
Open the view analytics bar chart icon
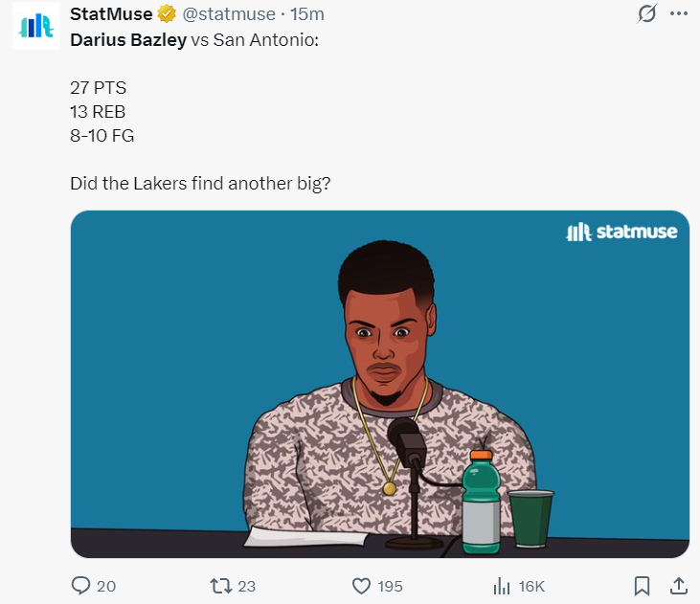tap(502, 586)
